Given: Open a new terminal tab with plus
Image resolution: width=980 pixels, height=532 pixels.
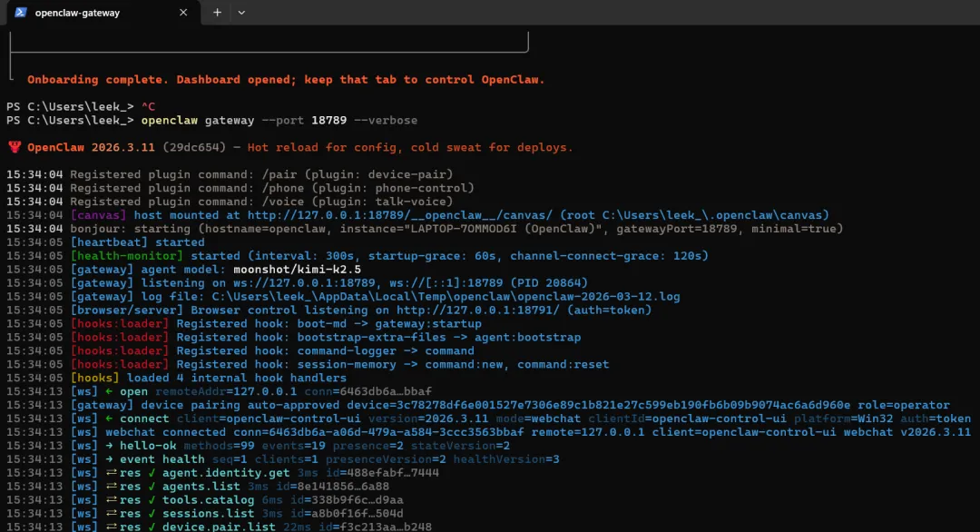Looking at the screenshot, I should (x=217, y=13).
